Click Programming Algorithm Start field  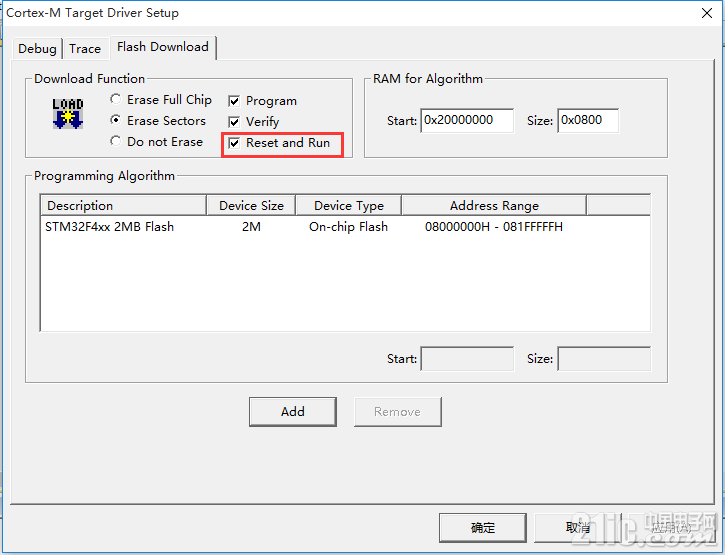tap(467, 359)
